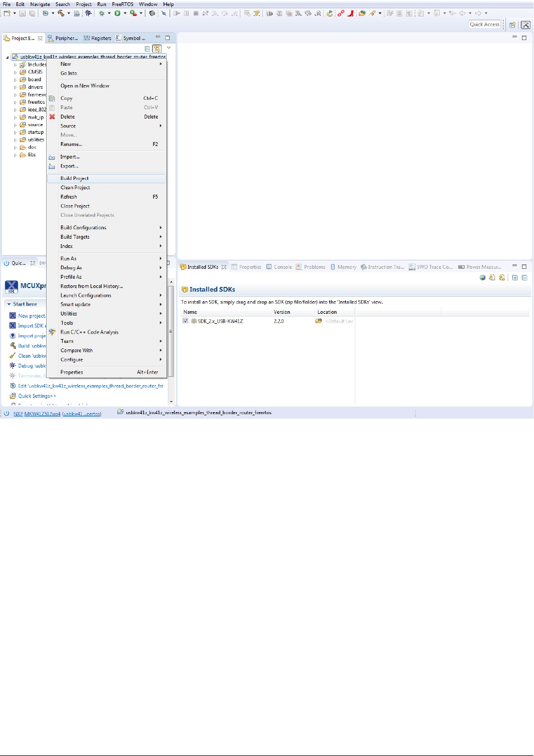Click the Copy icon in the context menu
Image resolution: width=534 pixels, height=756 pixels.
tap(52, 99)
